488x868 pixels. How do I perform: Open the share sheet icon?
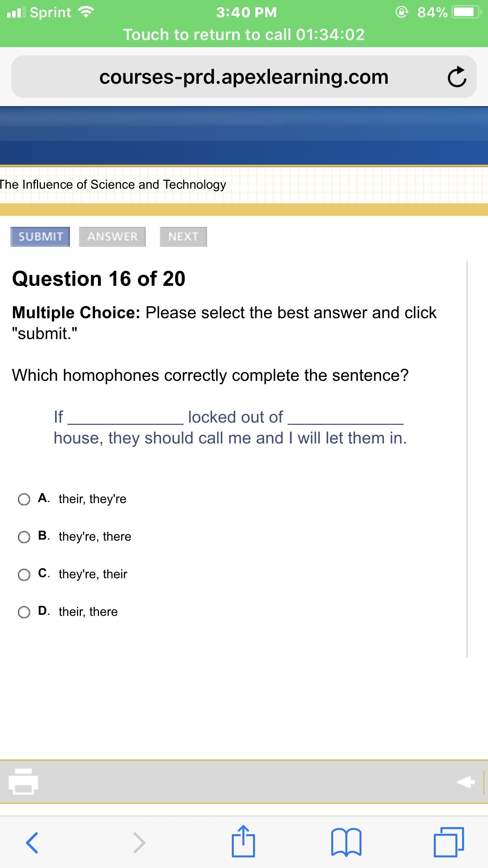coord(243,842)
